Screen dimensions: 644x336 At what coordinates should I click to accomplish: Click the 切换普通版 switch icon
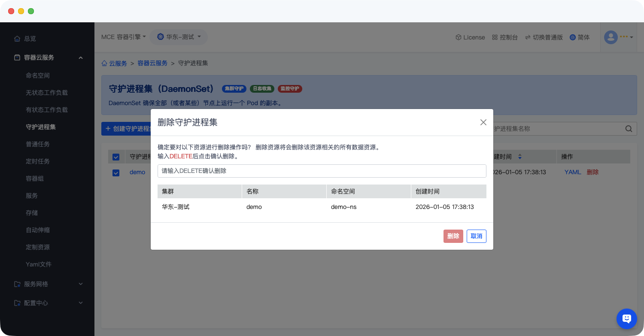(528, 37)
